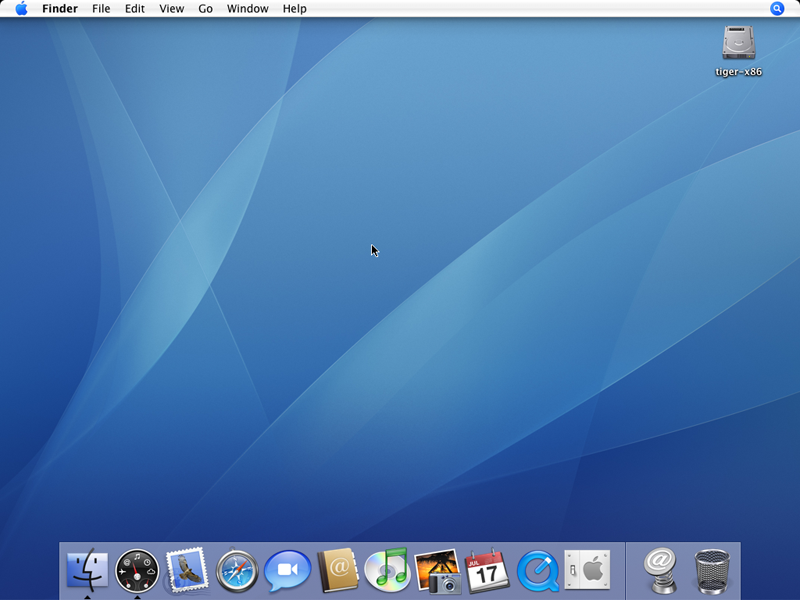Click the Mac website spring icon
The height and width of the screenshot is (600, 800).
click(661, 571)
